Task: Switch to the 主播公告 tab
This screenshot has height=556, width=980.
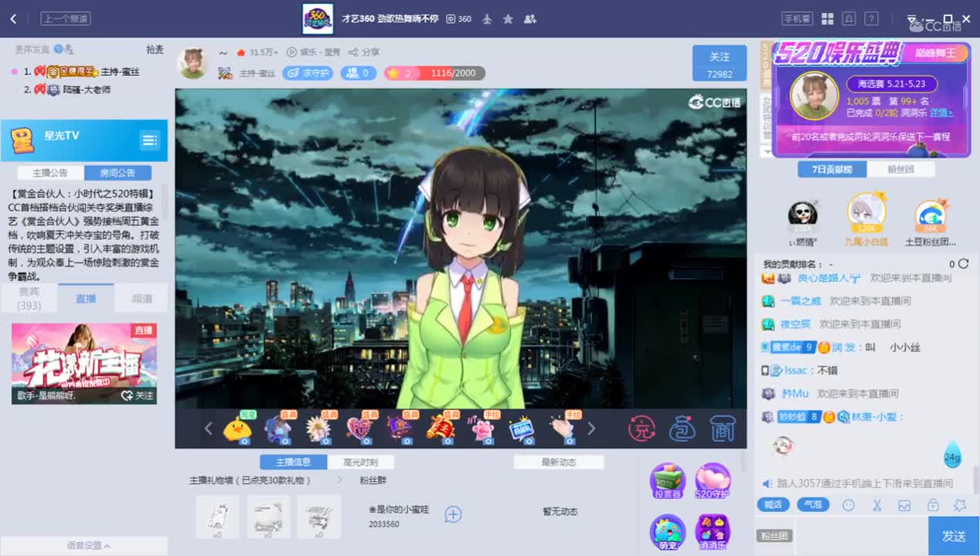Action: (51, 173)
